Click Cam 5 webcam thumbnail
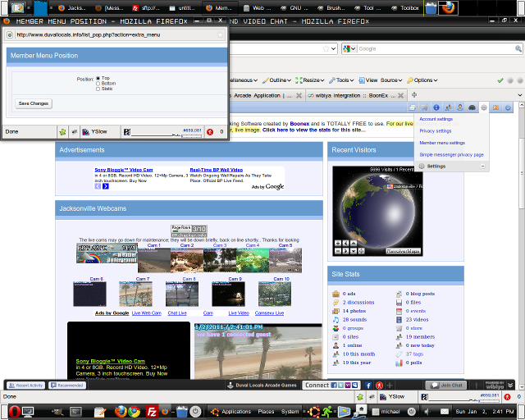The image size is (525, 420). pyautogui.click(x=285, y=260)
